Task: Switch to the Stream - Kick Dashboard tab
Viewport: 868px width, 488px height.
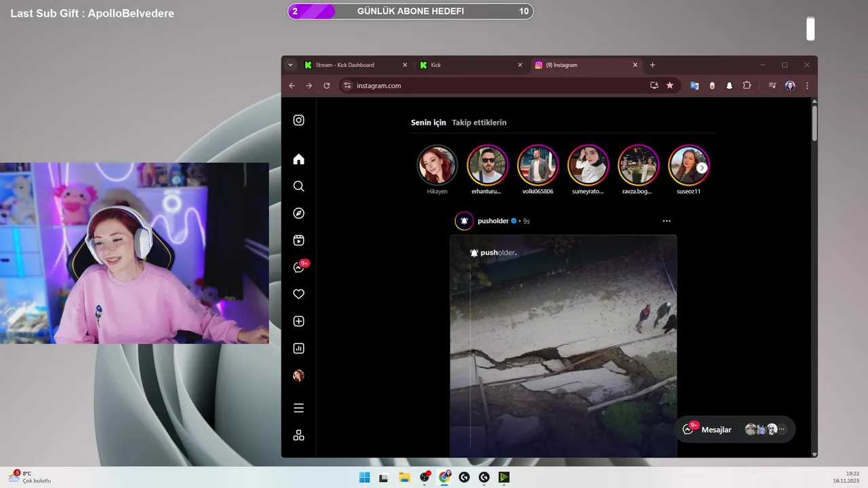Action: [x=355, y=65]
